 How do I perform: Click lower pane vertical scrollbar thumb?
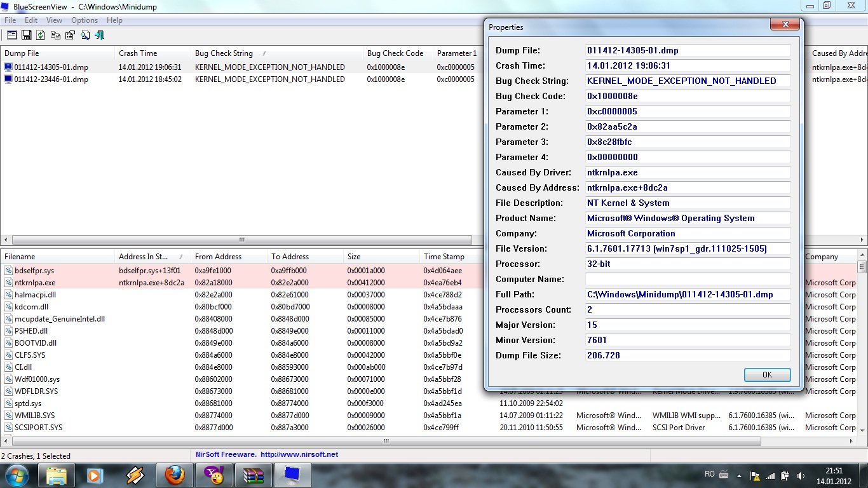[862, 267]
